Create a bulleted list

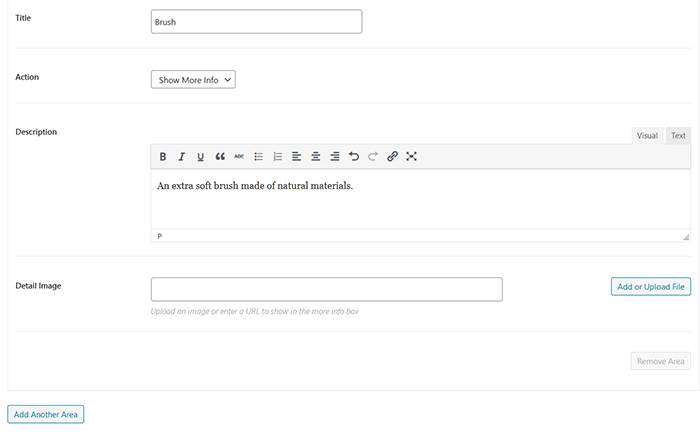coord(258,157)
